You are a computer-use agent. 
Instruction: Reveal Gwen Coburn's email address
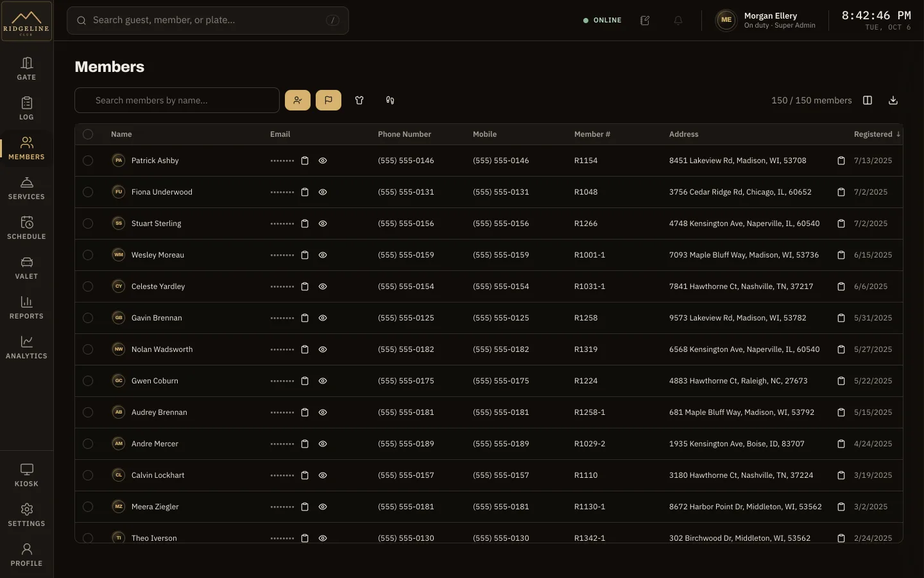(323, 381)
